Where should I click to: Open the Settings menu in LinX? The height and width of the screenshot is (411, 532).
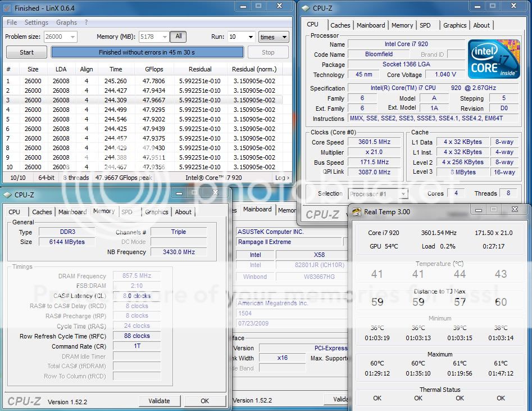[37, 22]
